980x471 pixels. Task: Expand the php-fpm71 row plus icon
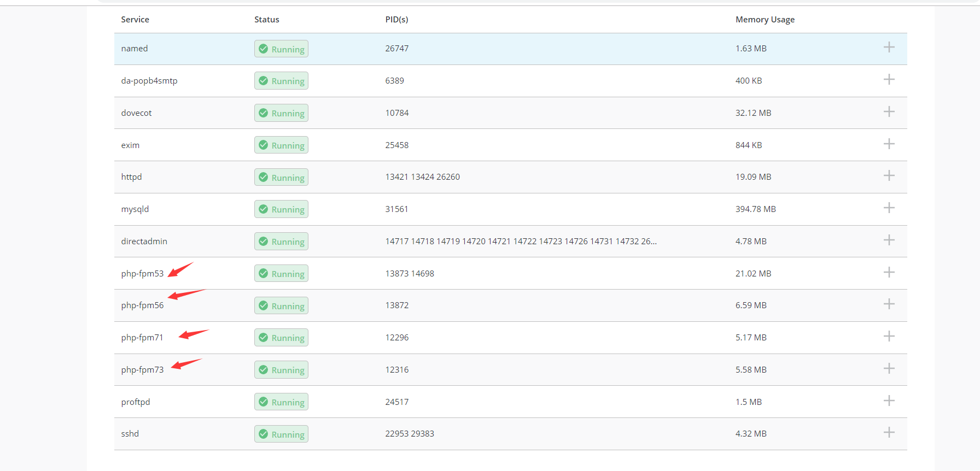point(889,337)
